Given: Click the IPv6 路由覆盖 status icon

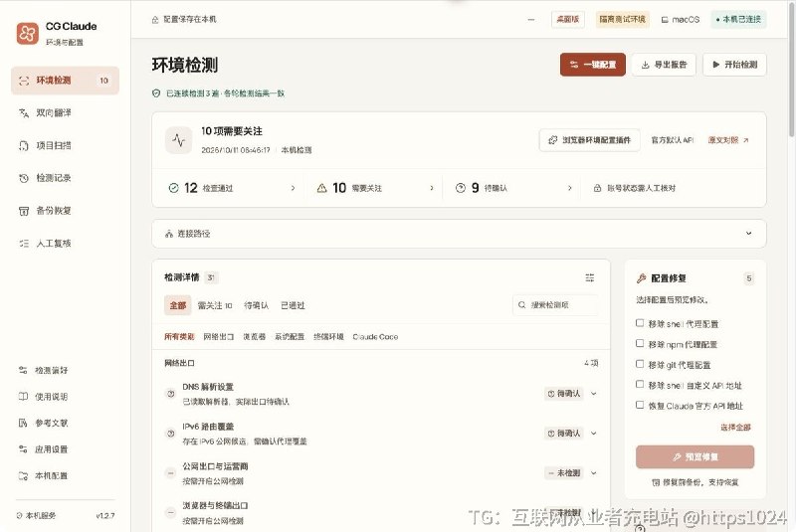Looking at the screenshot, I should pyautogui.click(x=171, y=434).
